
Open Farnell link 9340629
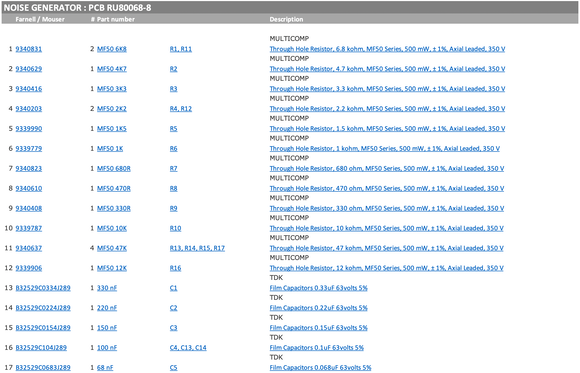[28, 69]
